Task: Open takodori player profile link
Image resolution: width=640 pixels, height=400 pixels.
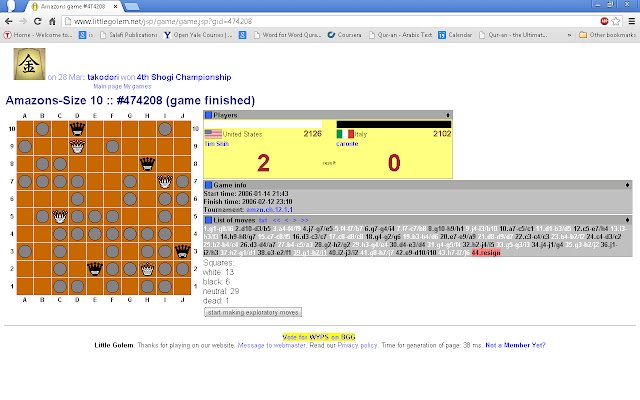Action: (x=103, y=77)
